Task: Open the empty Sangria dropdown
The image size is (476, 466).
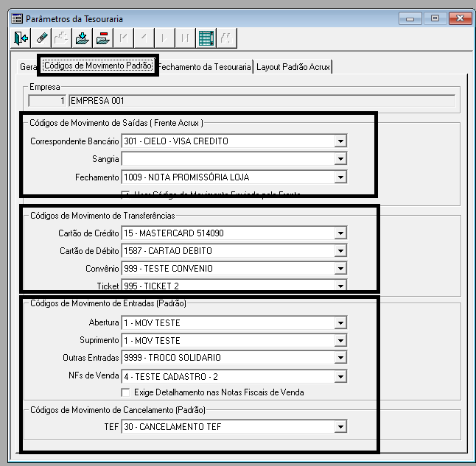Action: click(x=340, y=159)
